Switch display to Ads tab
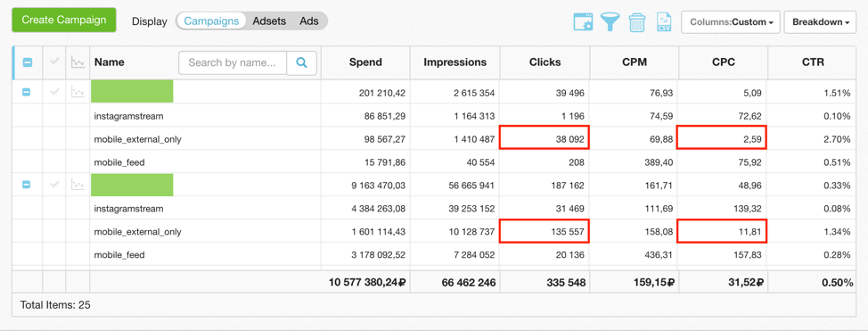 coord(309,21)
